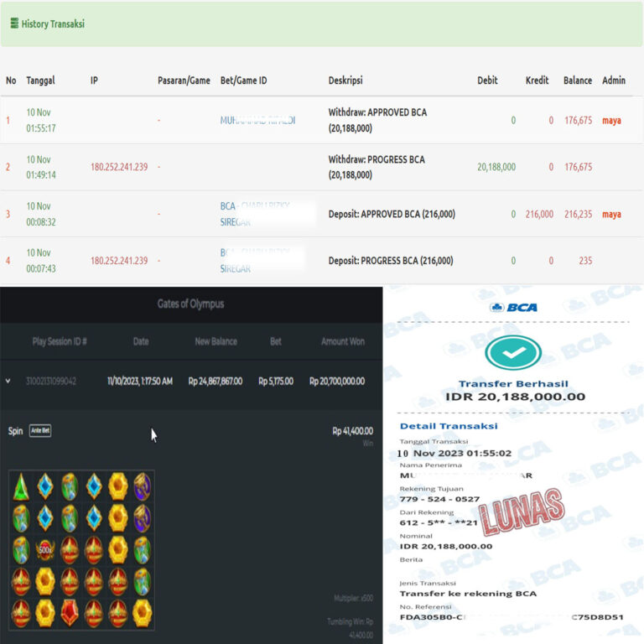644x644 pixels.
Task: Select the green triangle gem in slot grid
Action: click(x=21, y=486)
